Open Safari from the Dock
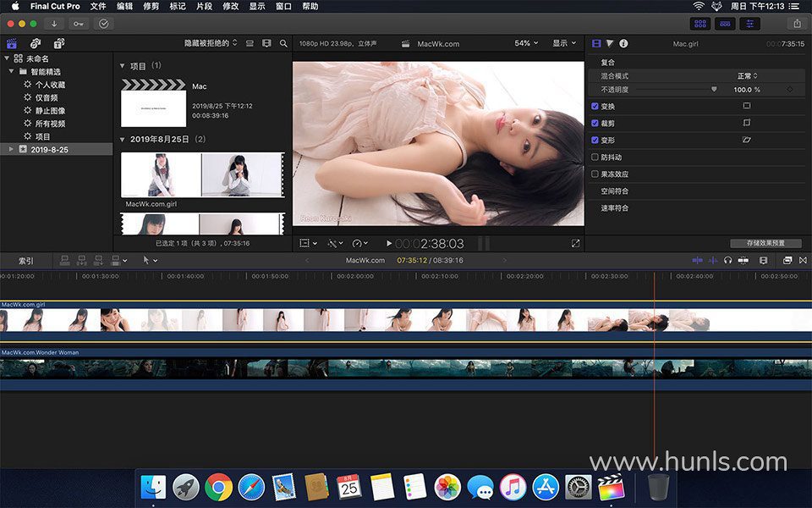Screen dimensions: 812x508 click(x=251, y=488)
